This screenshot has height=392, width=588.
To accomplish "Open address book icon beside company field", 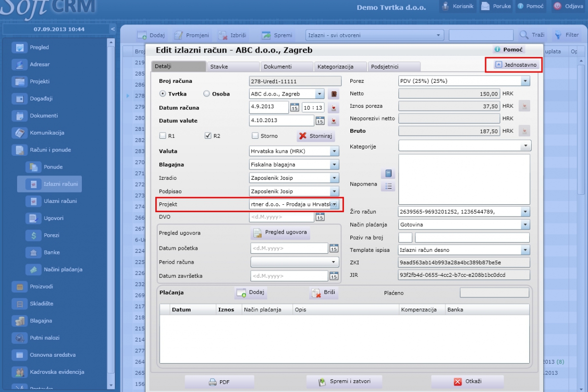I will coord(333,94).
